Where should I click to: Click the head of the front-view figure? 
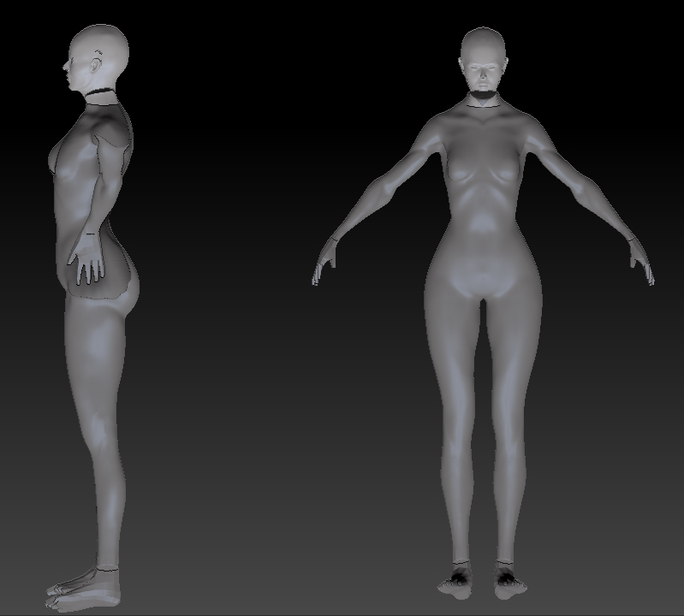pyautogui.click(x=483, y=60)
